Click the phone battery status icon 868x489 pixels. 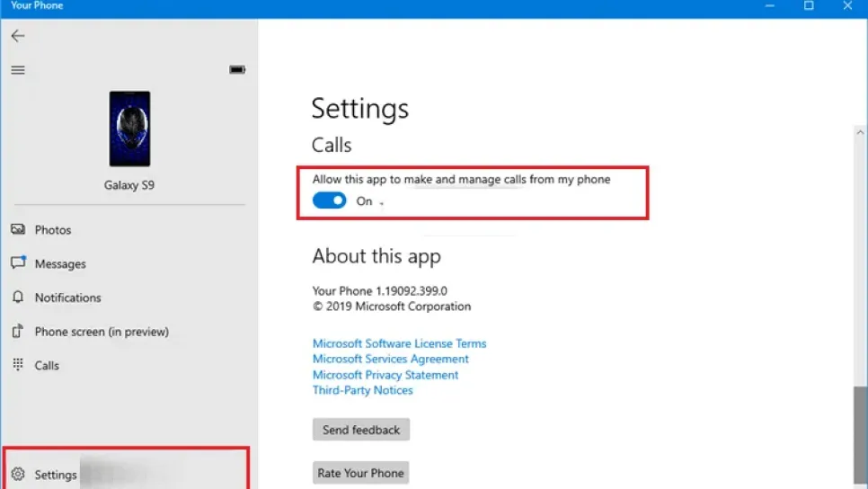(x=237, y=70)
